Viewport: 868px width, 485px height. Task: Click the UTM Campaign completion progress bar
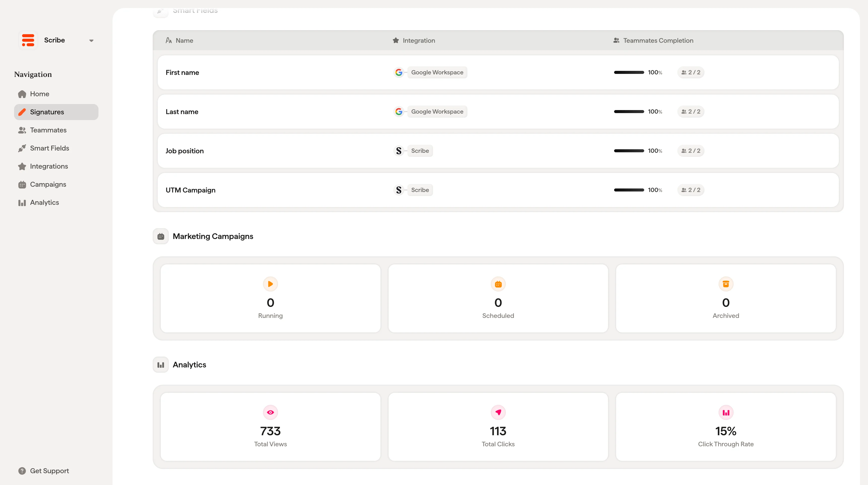pyautogui.click(x=629, y=190)
